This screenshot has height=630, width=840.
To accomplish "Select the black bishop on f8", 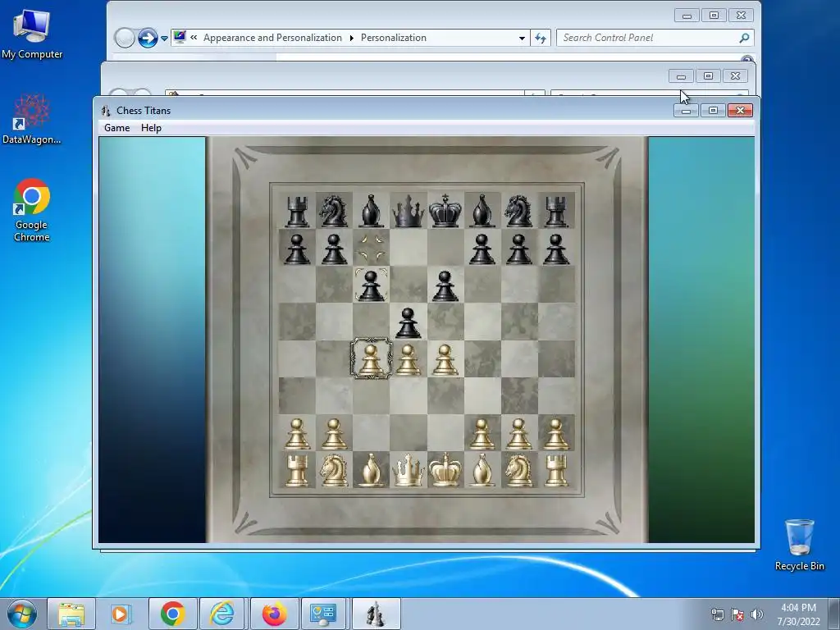I will (482, 211).
